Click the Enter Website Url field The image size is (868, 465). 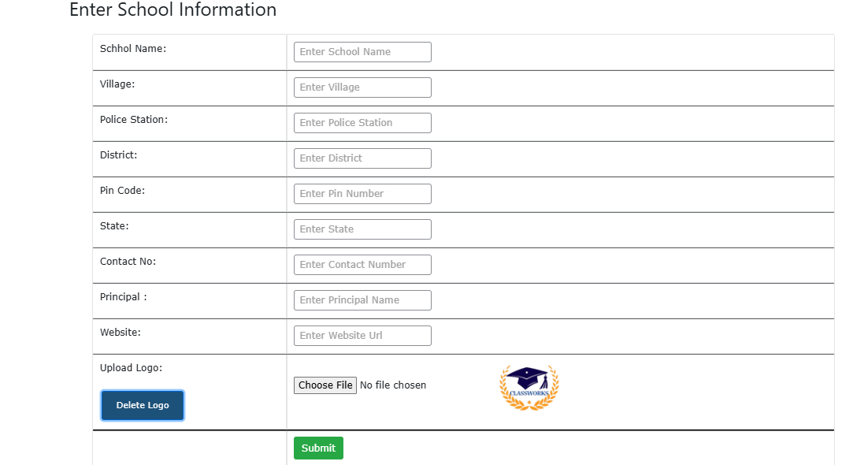click(362, 336)
